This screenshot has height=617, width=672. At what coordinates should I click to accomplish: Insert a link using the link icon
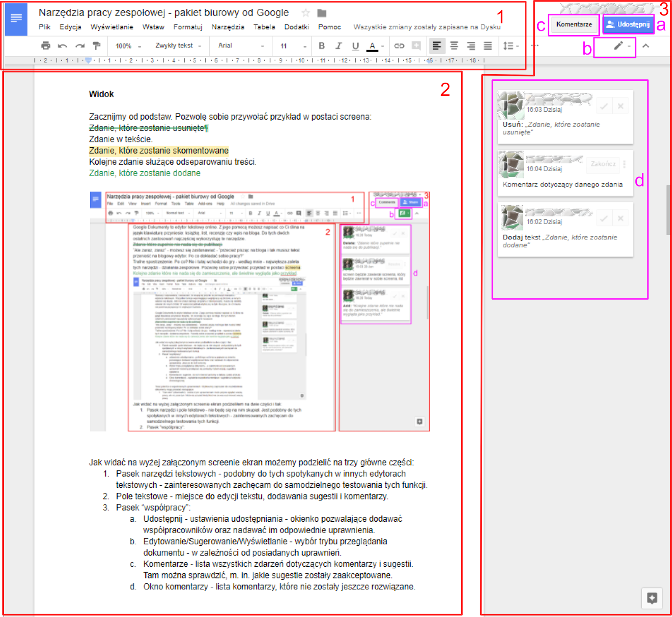(x=399, y=45)
